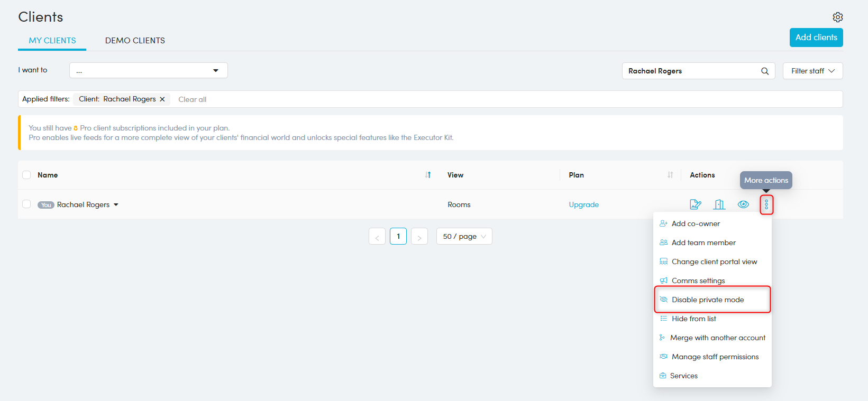The height and width of the screenshot is (401, 868).
Task: Click the client search input field
Action: pyautogui.click(x=690, y=71)
